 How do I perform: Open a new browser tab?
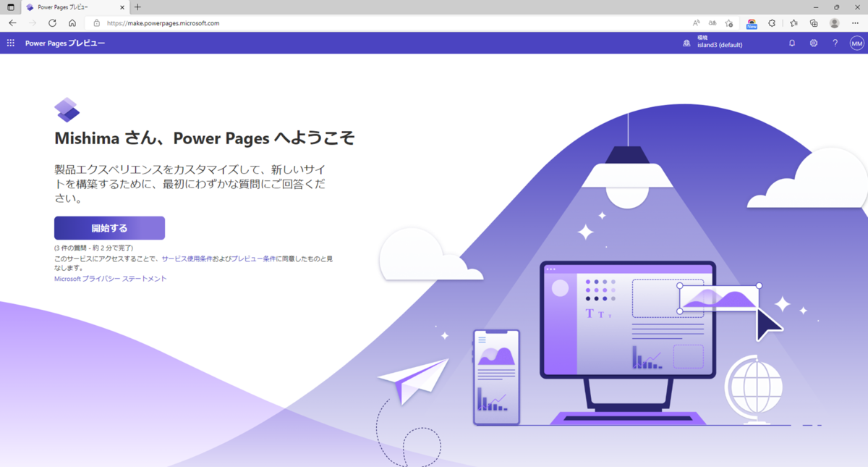(x=137, y=7)
